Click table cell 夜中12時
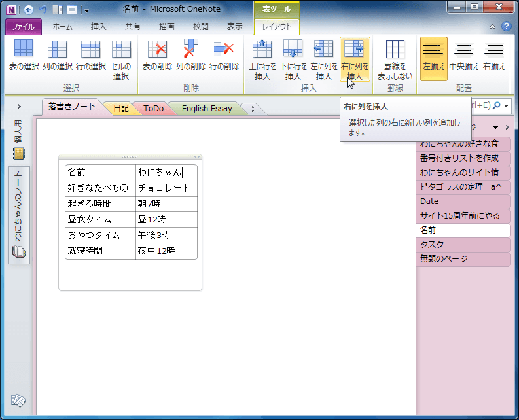The image size is (519, 420). tap(166, 251)
